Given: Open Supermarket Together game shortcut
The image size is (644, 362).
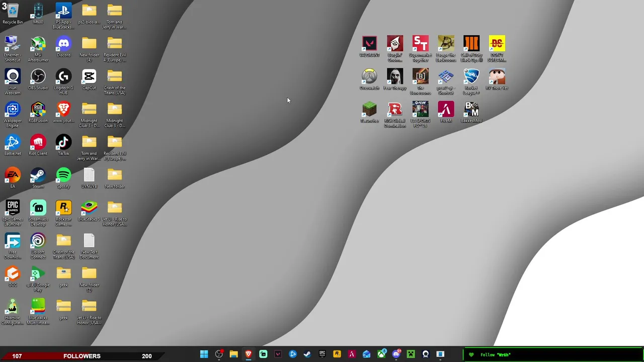Looking at the screenshot, I should tap(420, 49).
